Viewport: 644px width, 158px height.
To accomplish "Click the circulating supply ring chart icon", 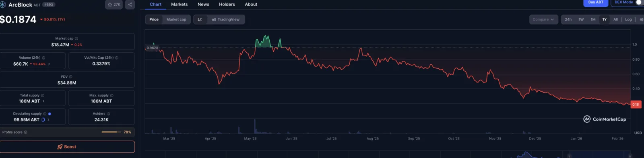I will click(x=43, y=120).
